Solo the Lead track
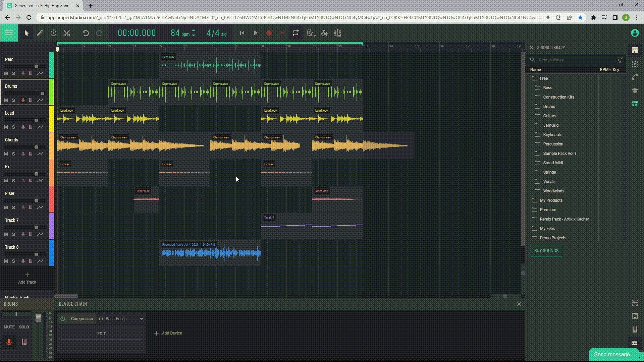Image resolution: width=644 pixels, height=362 pixels. pyautogui.click(x=13, y=127)
